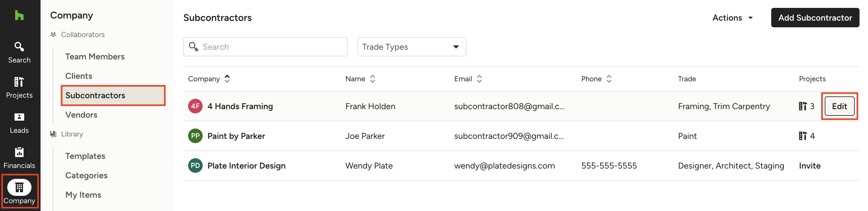Sort subcontractors by Email column
This screenshot has height=211, width=868.
coord(479,79)
